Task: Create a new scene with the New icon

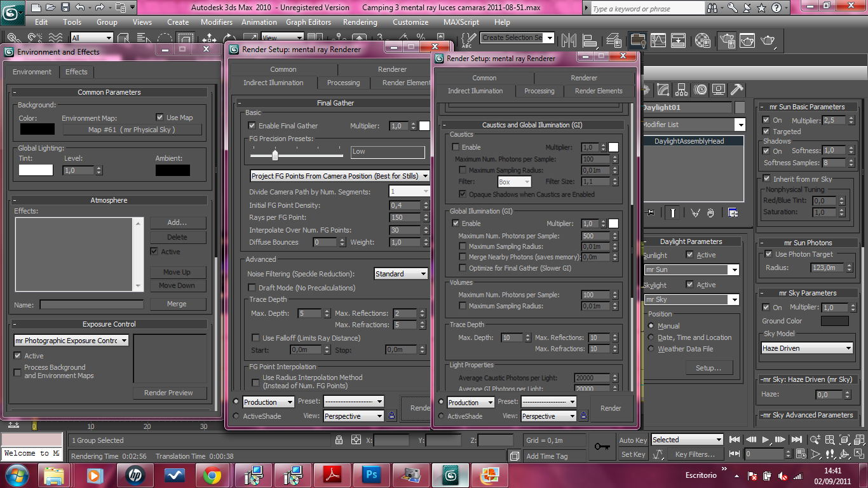Action: pyautogui.click(x=36, y=8)
